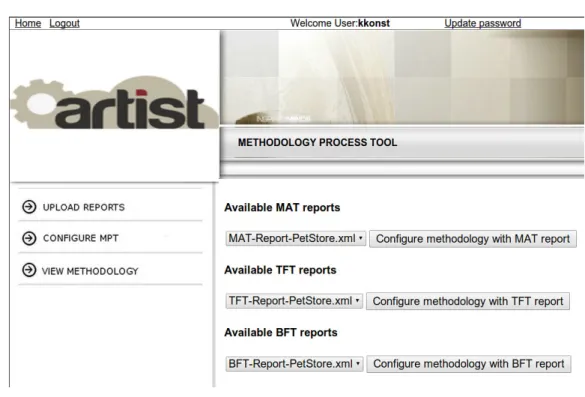This screenshot has height=397, width=585.
Task: Click the Logout link
Action: point(65,23)
